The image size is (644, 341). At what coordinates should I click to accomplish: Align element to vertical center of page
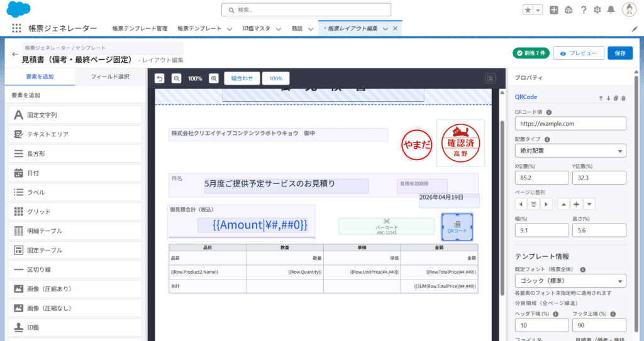[577, 204]
